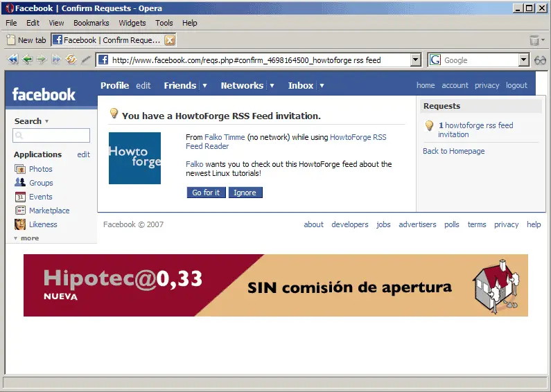Click the logout link

(516, 85)
